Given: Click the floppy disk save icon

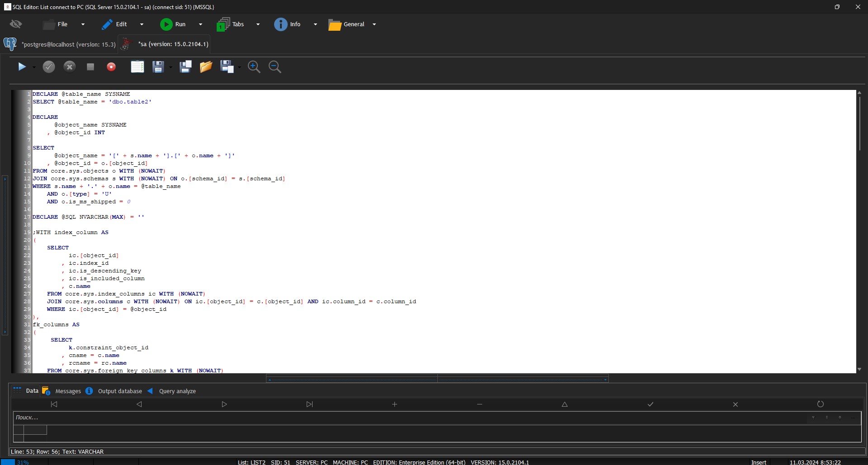Looking at the screenshot, I should (x=158, y=67).
